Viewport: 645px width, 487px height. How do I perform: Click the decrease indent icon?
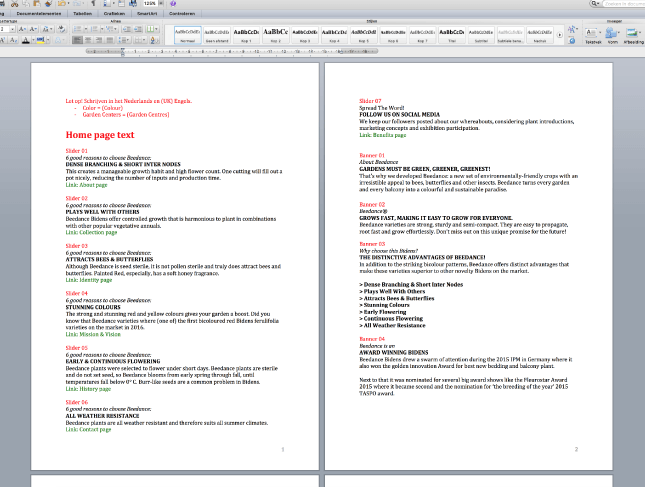[127, 29]
